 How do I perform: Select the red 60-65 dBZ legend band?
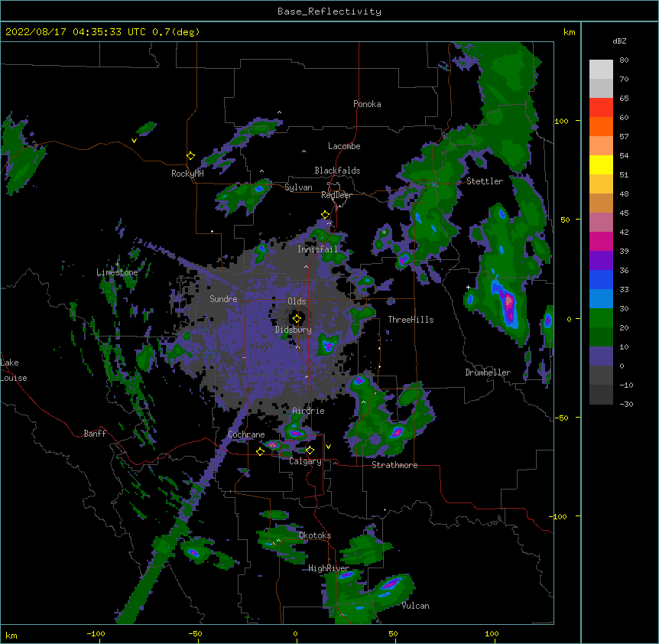[601, 108]
